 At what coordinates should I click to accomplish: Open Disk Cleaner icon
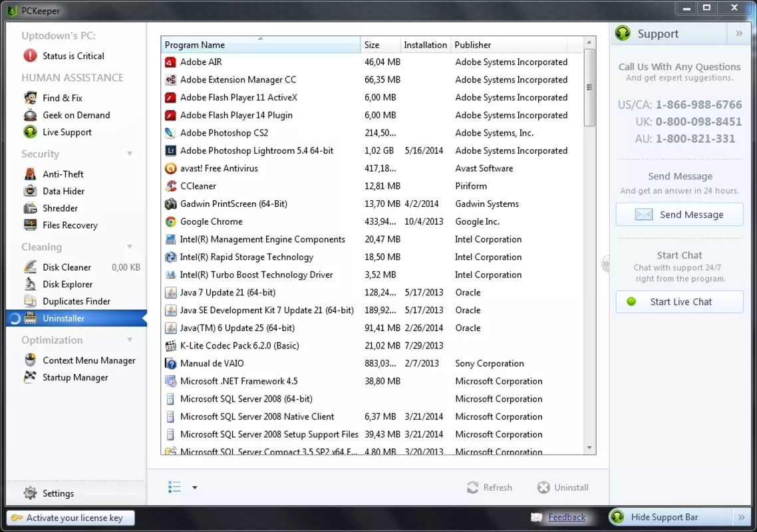(31, 267)
